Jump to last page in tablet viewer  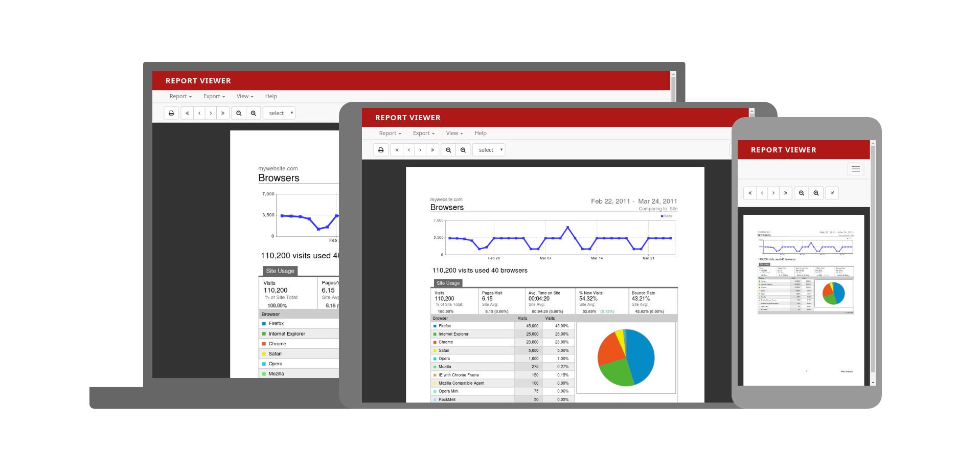pyautogui.click(x=432, y=150)
